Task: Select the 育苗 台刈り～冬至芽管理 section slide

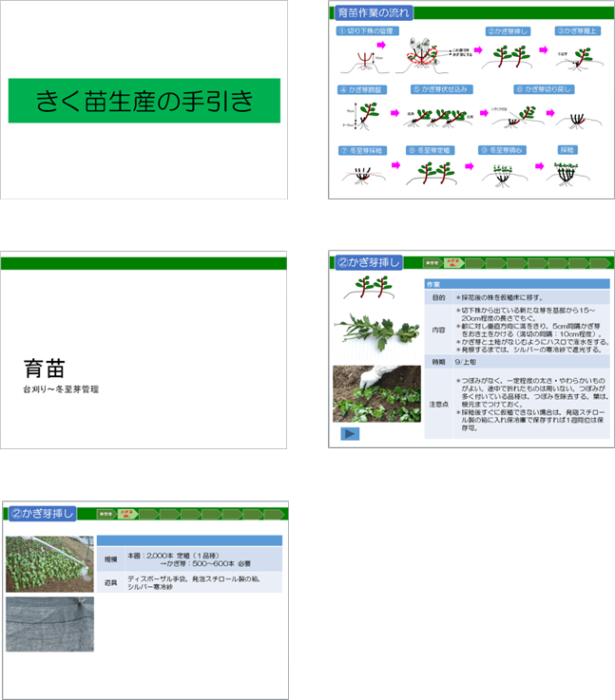Action: pyautogui.click(x=144, y=350)
